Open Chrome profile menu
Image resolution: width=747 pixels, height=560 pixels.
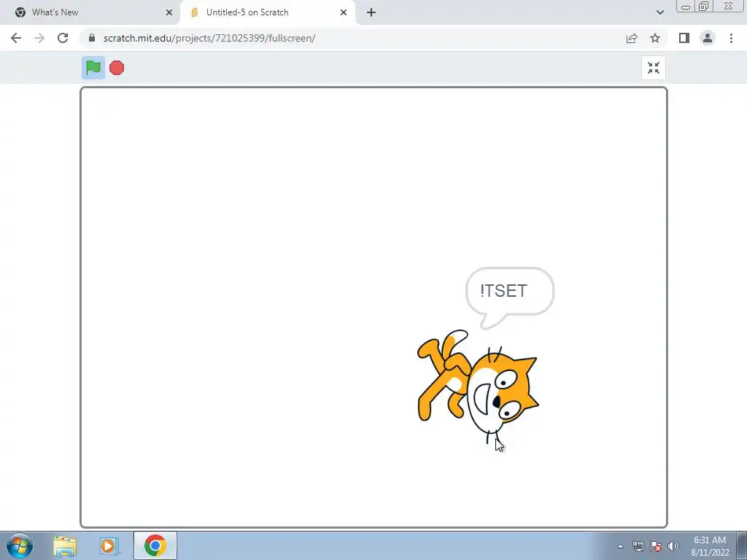click(708, 38)
